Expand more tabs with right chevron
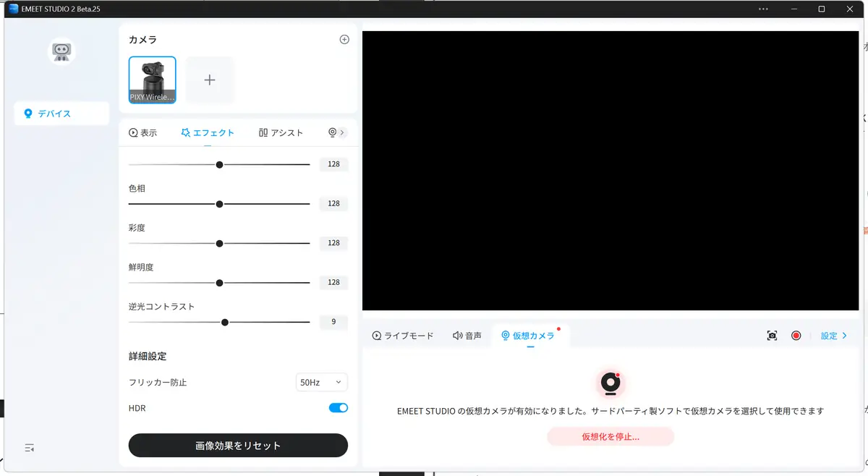Viewport: 868px width, 476px height. click(343, 133)
